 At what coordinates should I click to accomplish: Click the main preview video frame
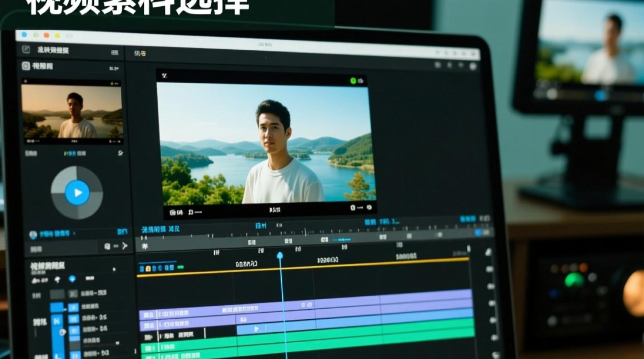pyautogui.click(x=266, y=144)
